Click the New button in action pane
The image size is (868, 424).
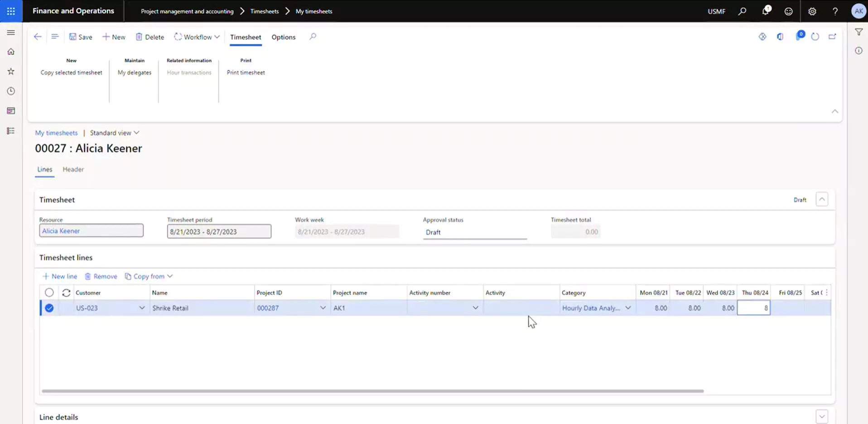tap(114, 37)
